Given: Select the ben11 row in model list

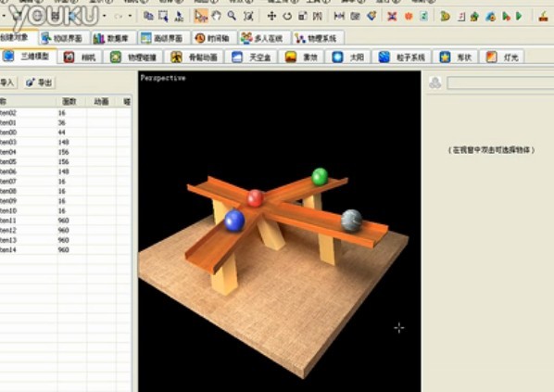Looking at the screenshot, I should tap(66, 221).
